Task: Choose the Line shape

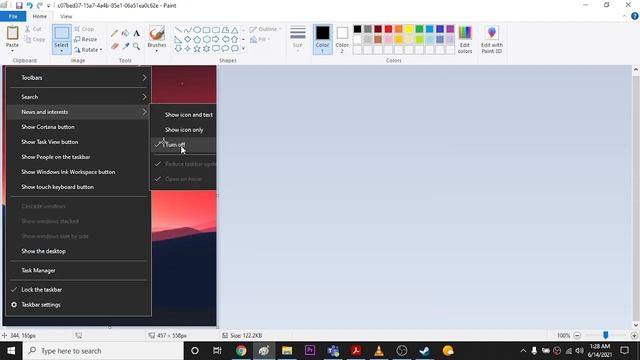Action: click(x=178, y=30)
